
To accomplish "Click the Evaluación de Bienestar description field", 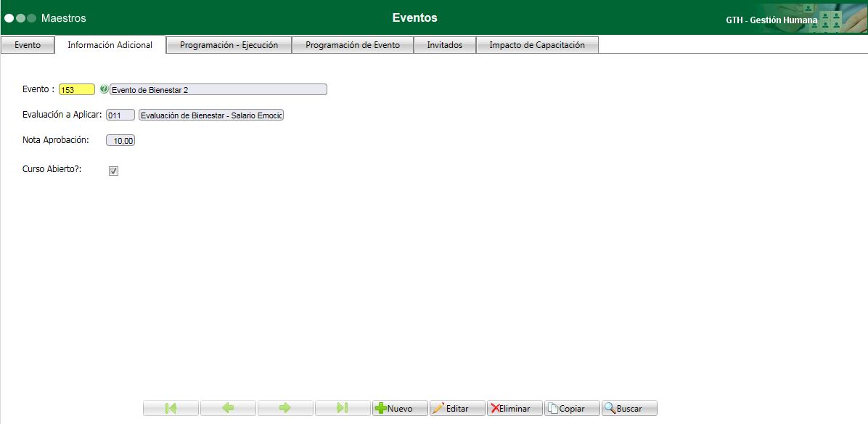I will pyautogui.click(x=211, y=115).
